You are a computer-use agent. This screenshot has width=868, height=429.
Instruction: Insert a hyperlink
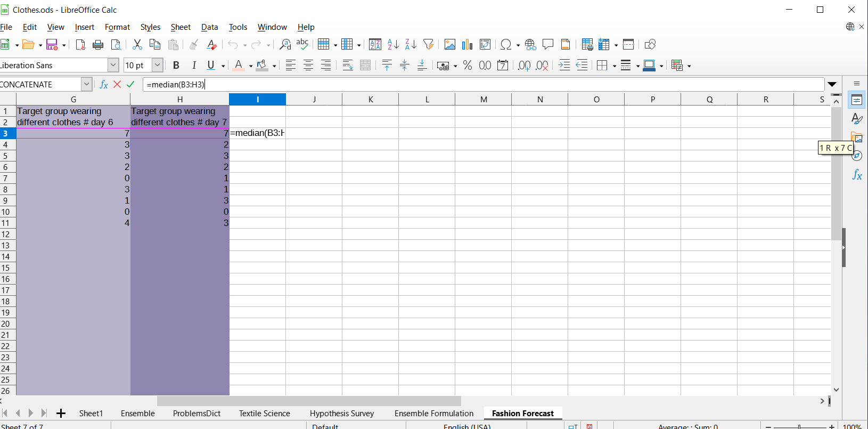[530, 45]
